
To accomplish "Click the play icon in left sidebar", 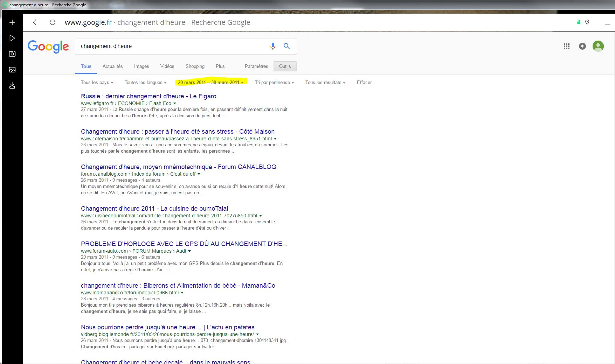I will [x=12, y=38].
